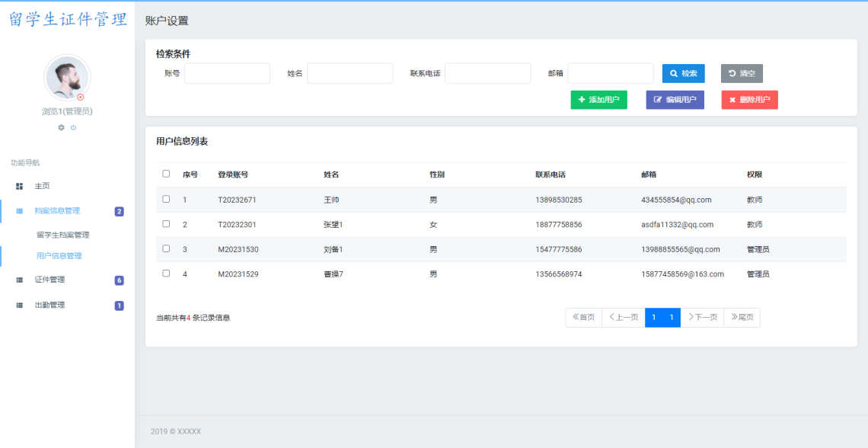Tick the checkbox beside 曹操7 row
Screen dimensions: 868x448
165,275
